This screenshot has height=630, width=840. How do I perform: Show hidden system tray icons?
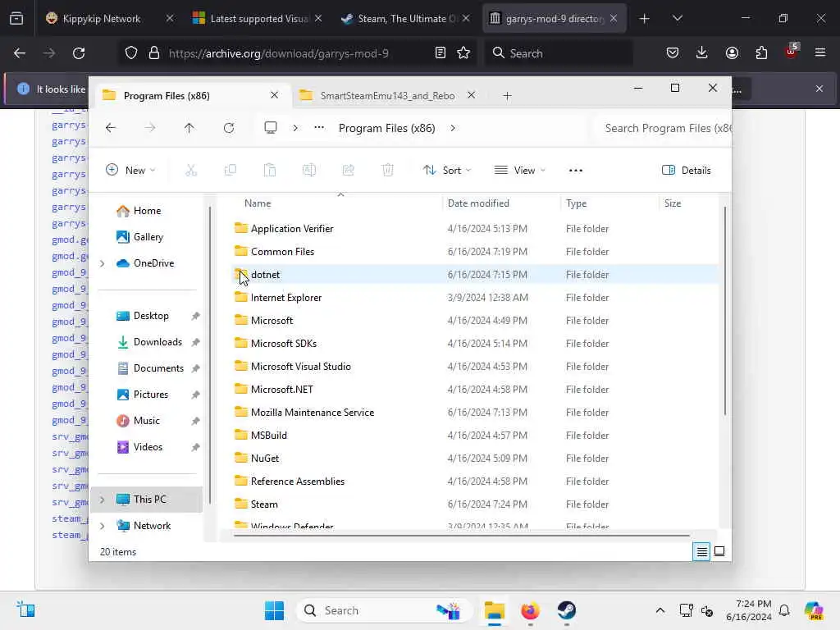pyautogui.click(x=660, y=610)
